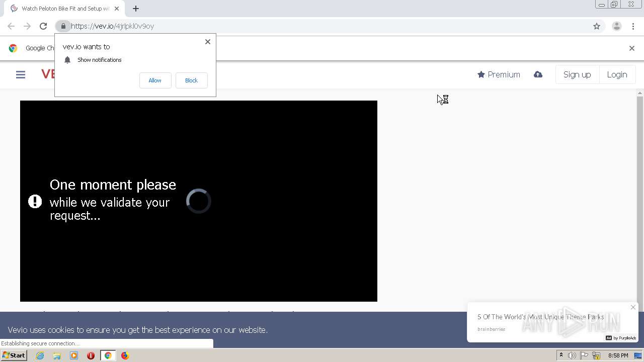The image size is (644, 362).
Task: Open the Chrome profile avatar
Action: [616, 26]
